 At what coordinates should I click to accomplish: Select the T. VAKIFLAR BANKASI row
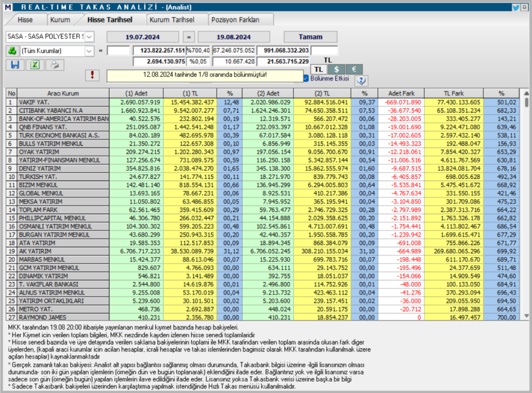263,284
